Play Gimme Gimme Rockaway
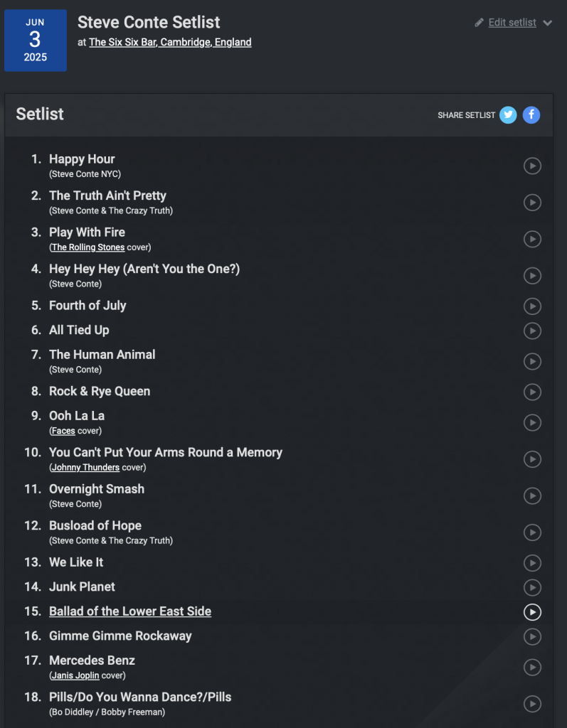567x728 pixels. pos(532,636)
